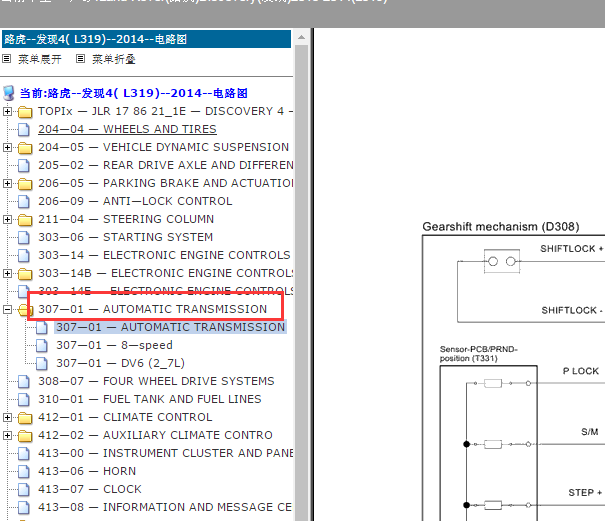The image size is (605, 521).
Task: Open 307-01 DV6 (2_7L) diagram
Action: coord(120,363)
